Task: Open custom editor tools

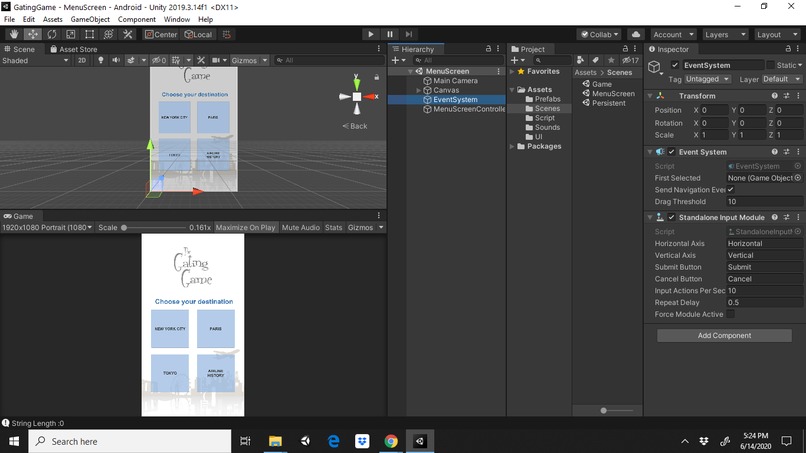Action: (127, 34)
